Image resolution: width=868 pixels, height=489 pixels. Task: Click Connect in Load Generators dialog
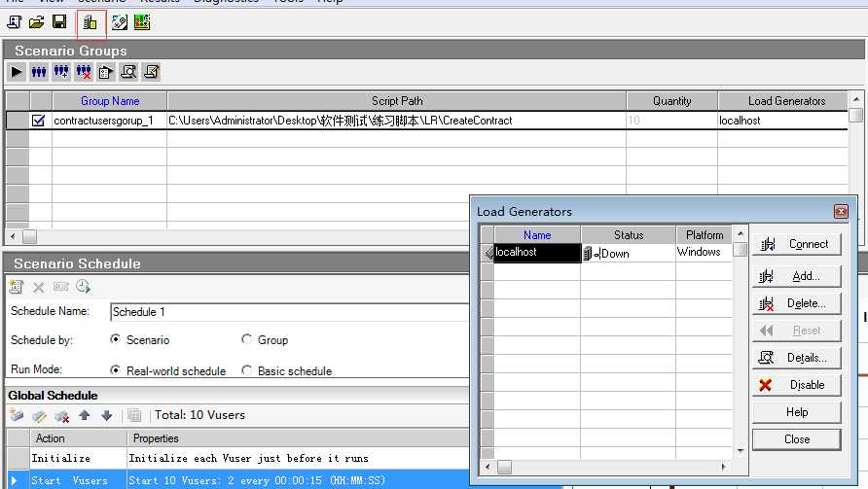pyautogui.click(x=796, y=244)
